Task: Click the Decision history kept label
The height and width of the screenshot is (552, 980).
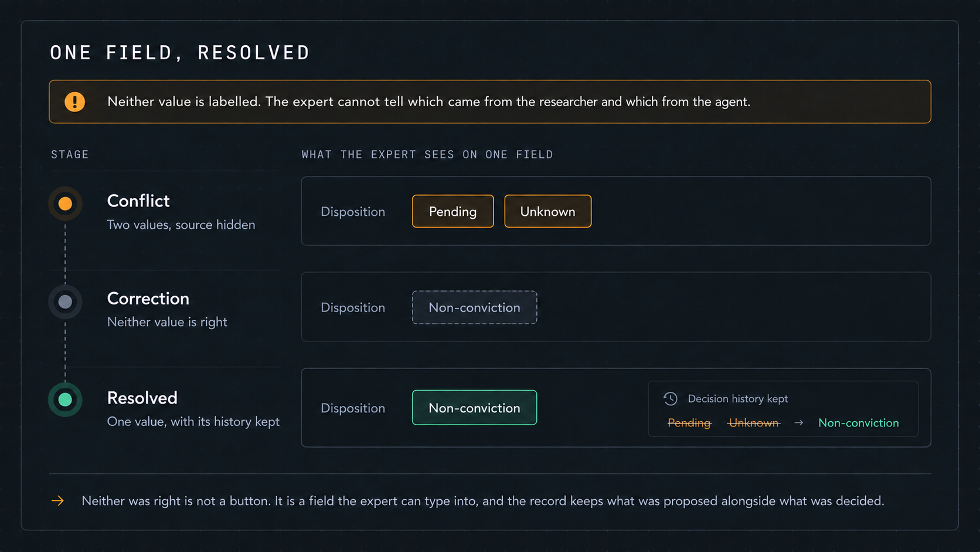Action: tap(738, 399)
